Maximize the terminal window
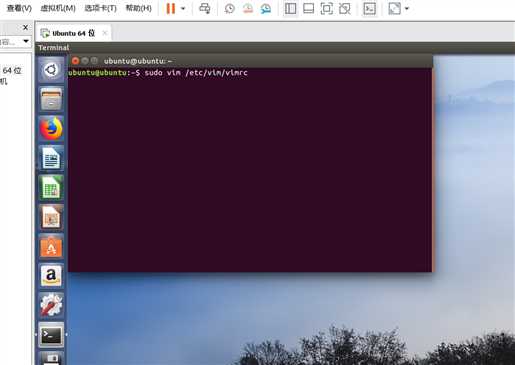 [x=94, y=61]
